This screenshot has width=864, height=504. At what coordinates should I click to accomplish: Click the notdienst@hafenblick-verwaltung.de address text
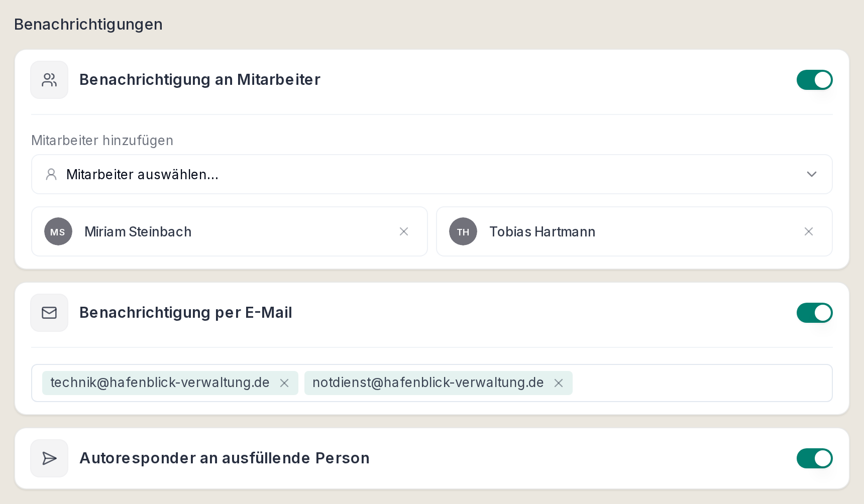point(428,383)
